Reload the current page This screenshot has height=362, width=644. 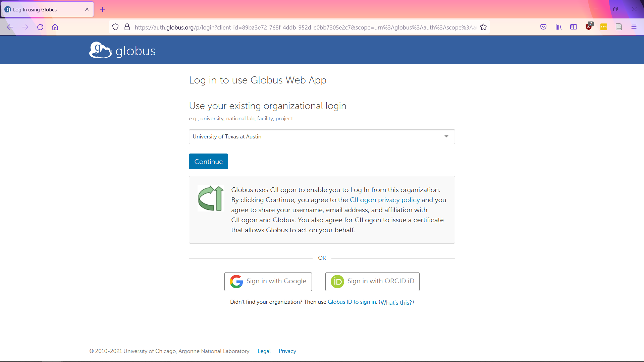coord(40,27)
